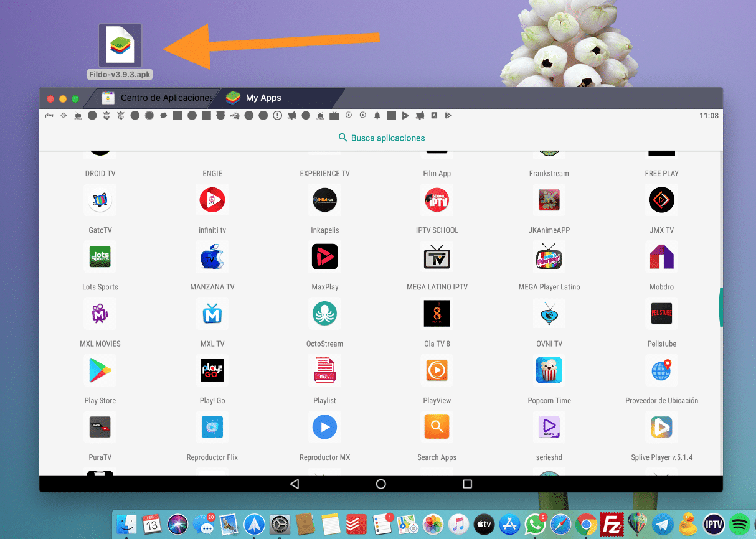Open the GatoTV app

click(x=100, y=200)
